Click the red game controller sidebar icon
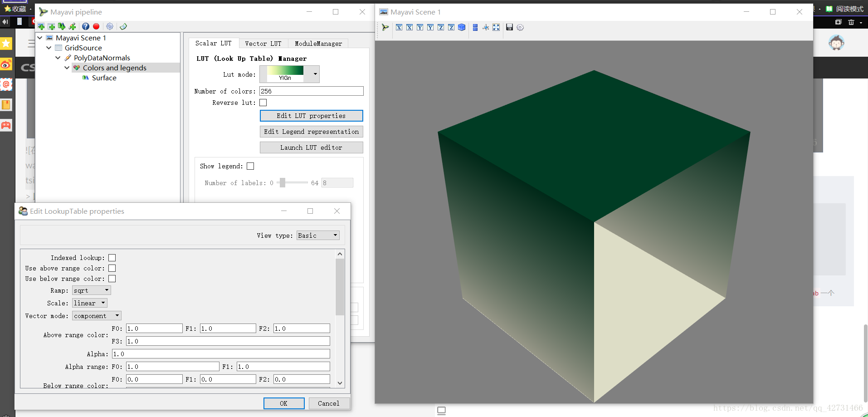Screen dimensions: 868x417 [6, 125]
